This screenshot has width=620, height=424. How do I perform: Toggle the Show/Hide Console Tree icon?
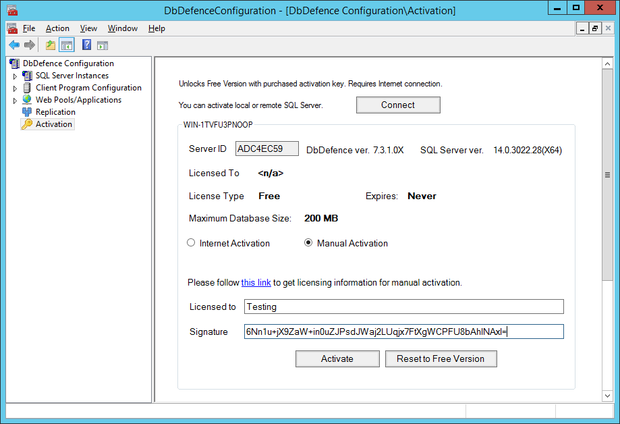click(66, 45)
